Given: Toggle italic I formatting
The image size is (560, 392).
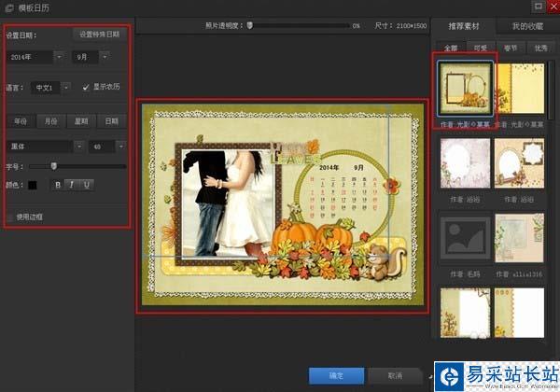Looking at the screenshot, I should pyautogui.click(x=72, y=185).
